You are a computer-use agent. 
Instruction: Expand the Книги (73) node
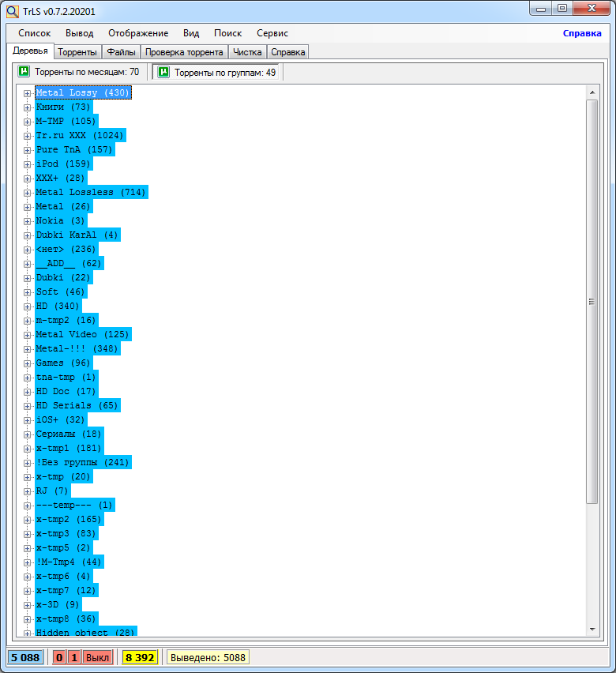[x=27, y=107]
